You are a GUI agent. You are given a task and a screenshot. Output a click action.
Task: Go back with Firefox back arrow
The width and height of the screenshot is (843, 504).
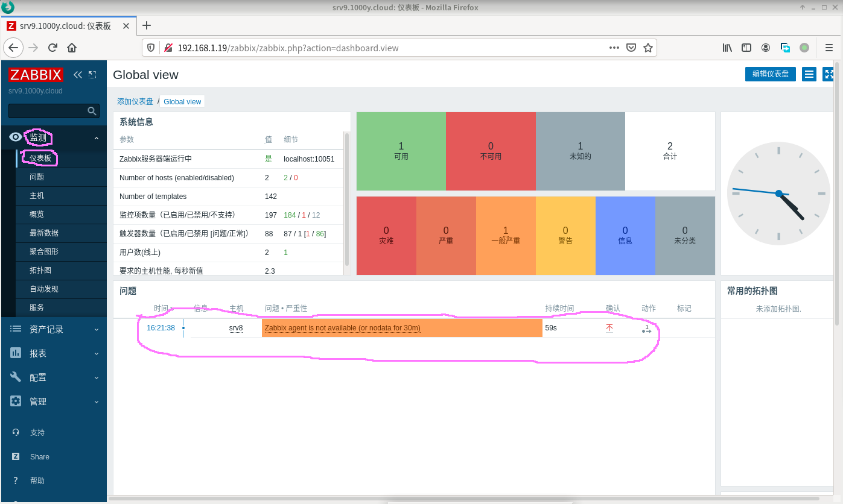pyautogui.click(x=13, y=48)
